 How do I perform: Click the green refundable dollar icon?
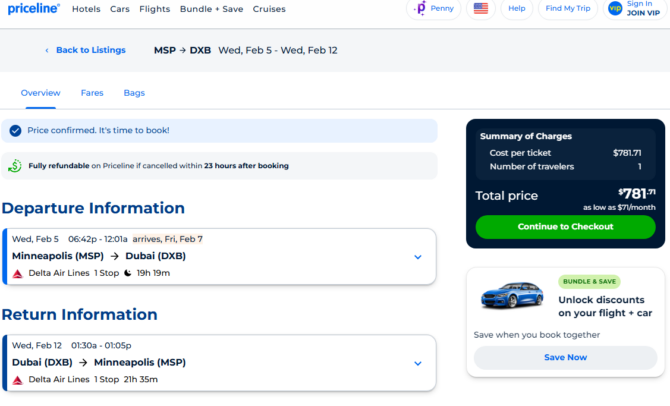pos(15,166)
